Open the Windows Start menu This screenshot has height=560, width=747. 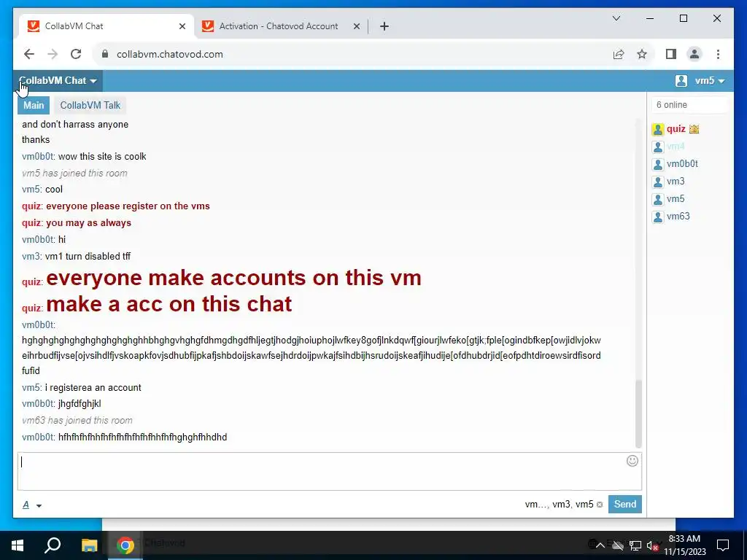click(18, 545)
